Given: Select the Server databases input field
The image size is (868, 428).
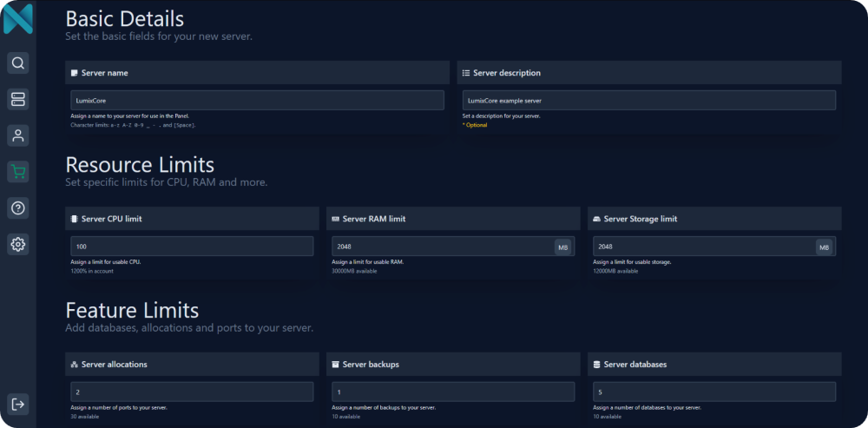Looking at the screenshot, I should [x=713, y=392].
